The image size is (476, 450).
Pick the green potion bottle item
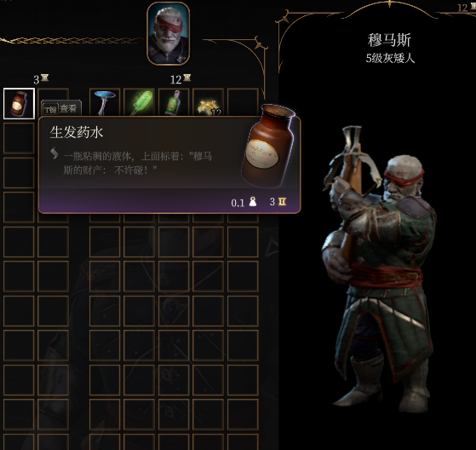tap(174, 102)
